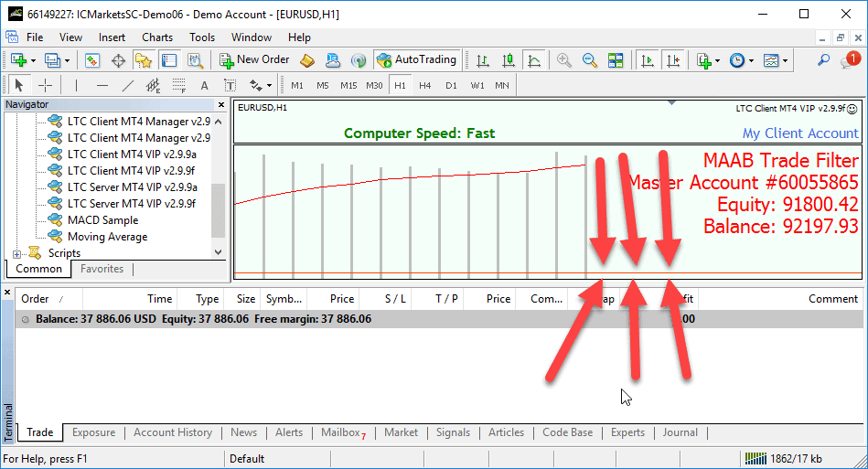Select the text label tool
Image resolution: width=868 pixels, height=469 pixels.
pos(230,85)
